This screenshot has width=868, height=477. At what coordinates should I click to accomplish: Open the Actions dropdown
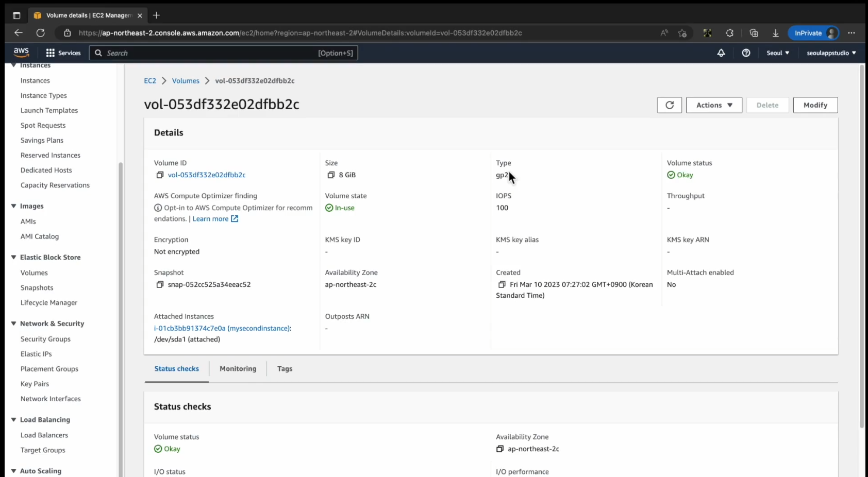[714, 105]
